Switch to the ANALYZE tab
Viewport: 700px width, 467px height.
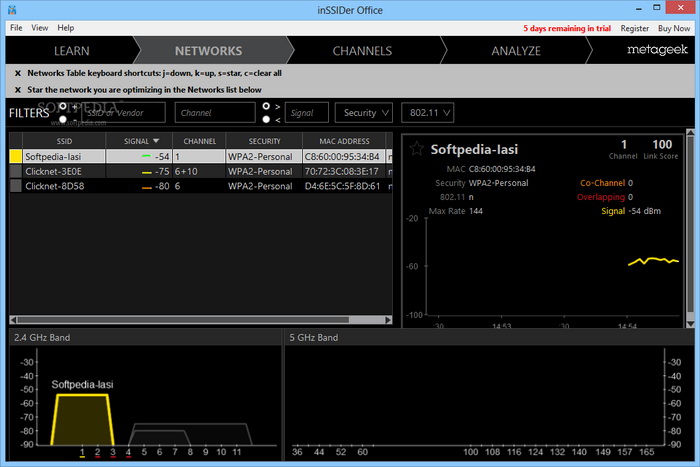tap(516, 51)
